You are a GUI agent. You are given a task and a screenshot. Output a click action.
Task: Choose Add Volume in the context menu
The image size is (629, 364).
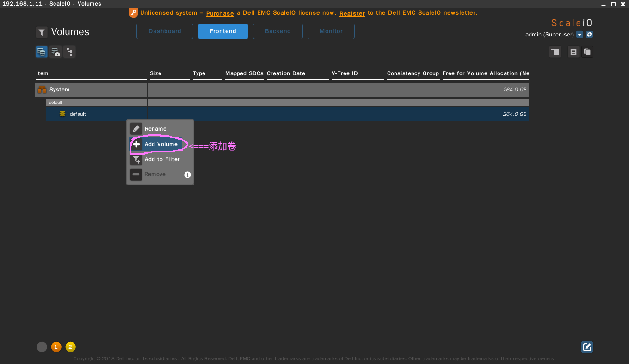point(160,144)
